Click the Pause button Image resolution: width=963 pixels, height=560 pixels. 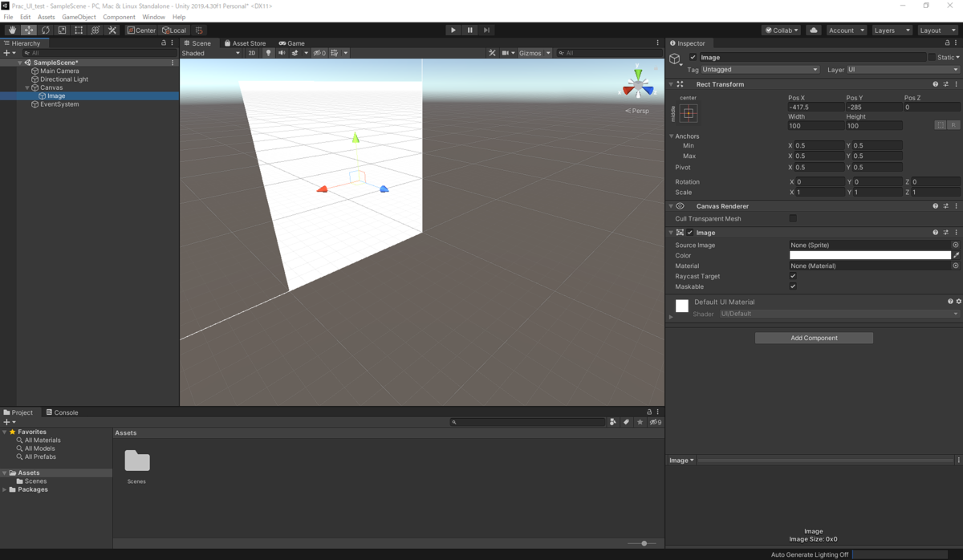pos(470,30)
